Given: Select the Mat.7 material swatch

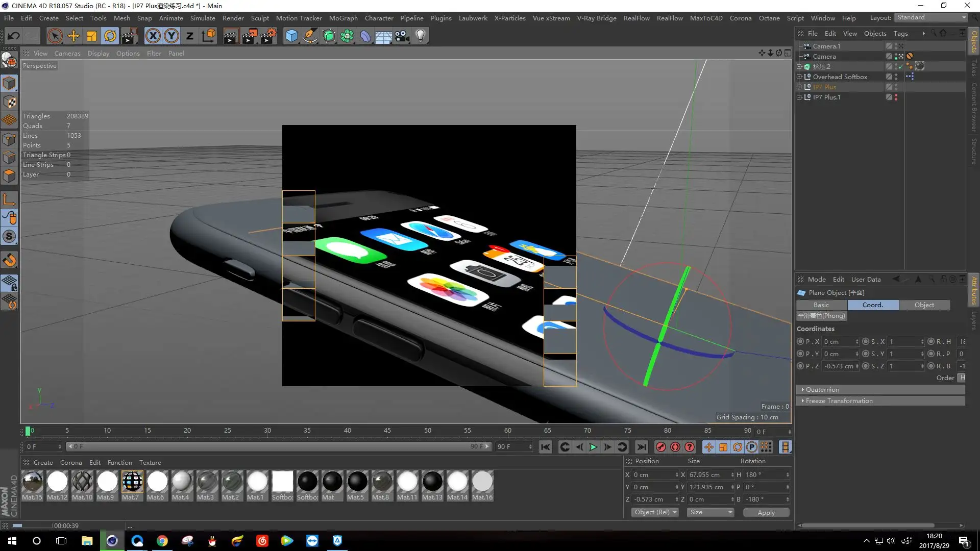Looking at the screenshot, I should 132,485.
